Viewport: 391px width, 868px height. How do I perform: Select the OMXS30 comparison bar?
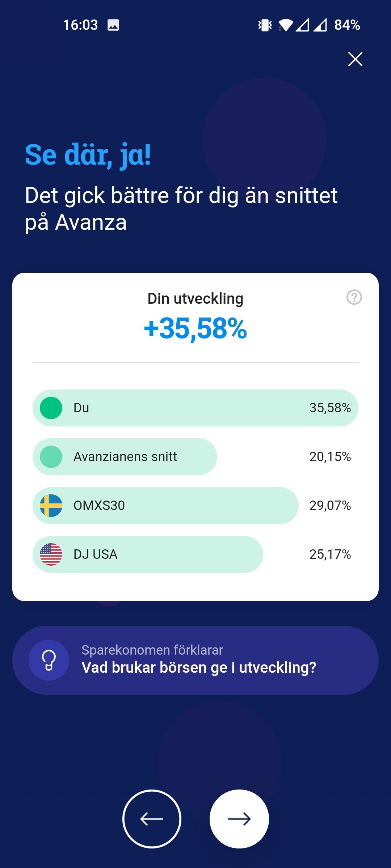tap(165, 506)
